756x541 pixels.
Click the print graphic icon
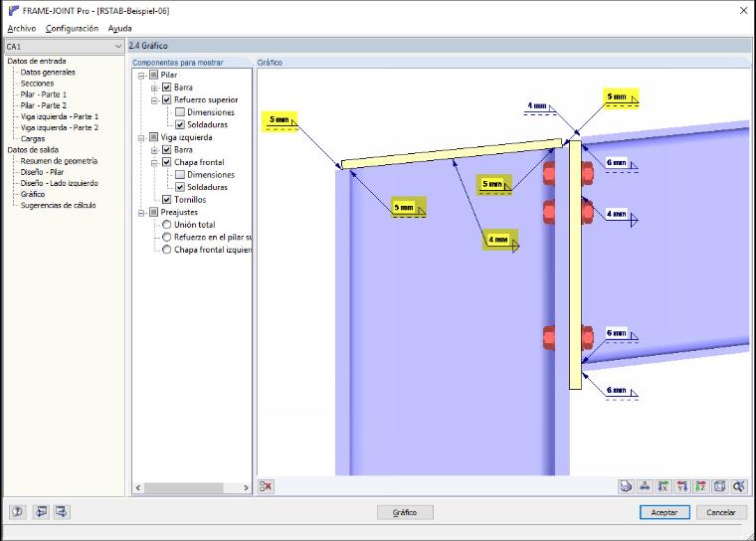(626, 486)
